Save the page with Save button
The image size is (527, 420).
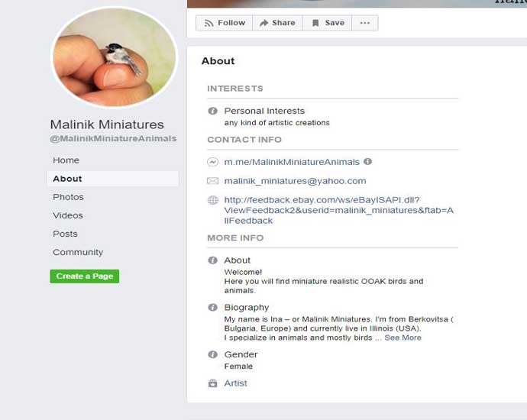click(328, 23)
